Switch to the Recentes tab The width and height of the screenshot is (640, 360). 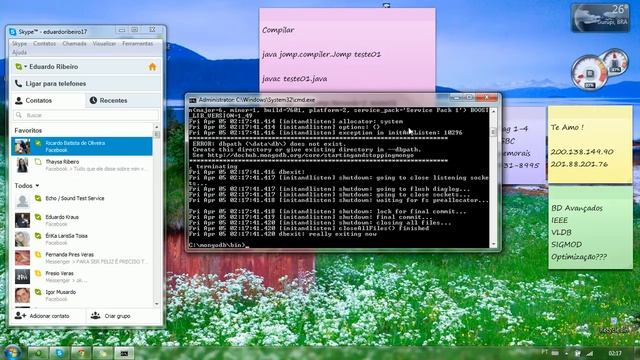click(124, 100)
